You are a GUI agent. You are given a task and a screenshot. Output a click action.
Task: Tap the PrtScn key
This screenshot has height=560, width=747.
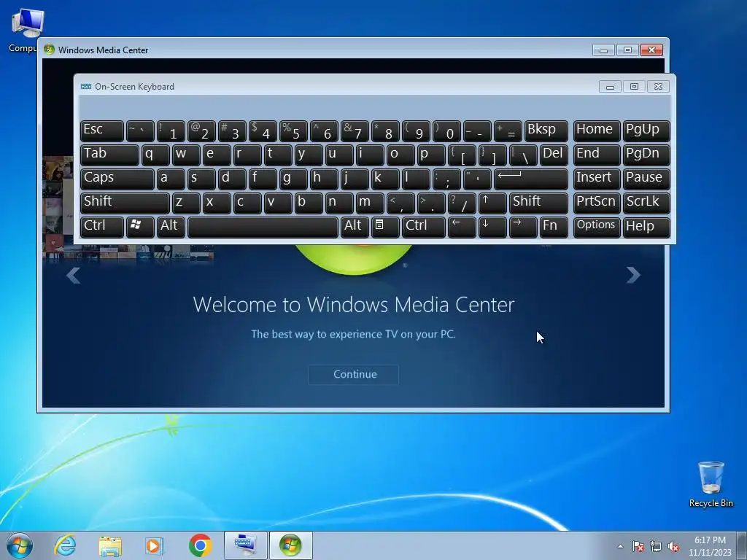pyautogui.click(x=597, y=203)
